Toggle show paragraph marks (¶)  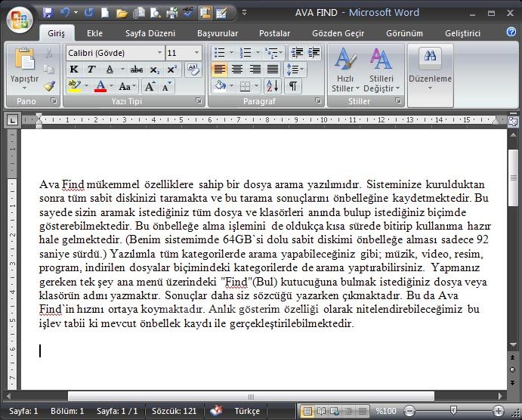click(x=293, y=86)
